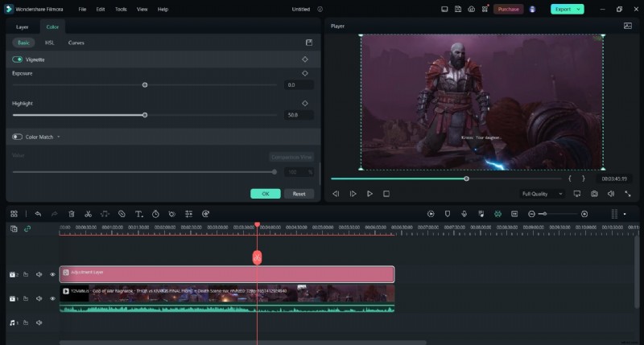Open the Export dropdown arrow
The height and width of the screenshot is (345, 644).
[579, 9]
